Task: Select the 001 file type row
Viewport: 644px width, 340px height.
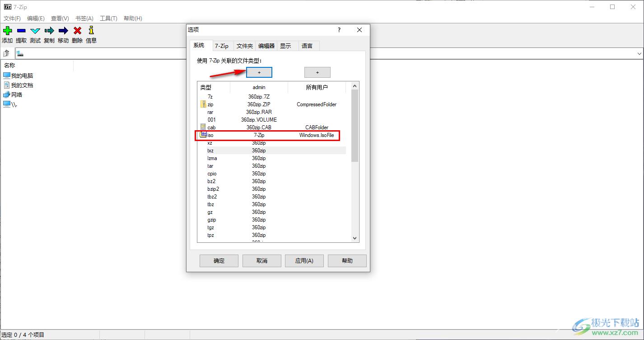Action: [x=272, y=119]
